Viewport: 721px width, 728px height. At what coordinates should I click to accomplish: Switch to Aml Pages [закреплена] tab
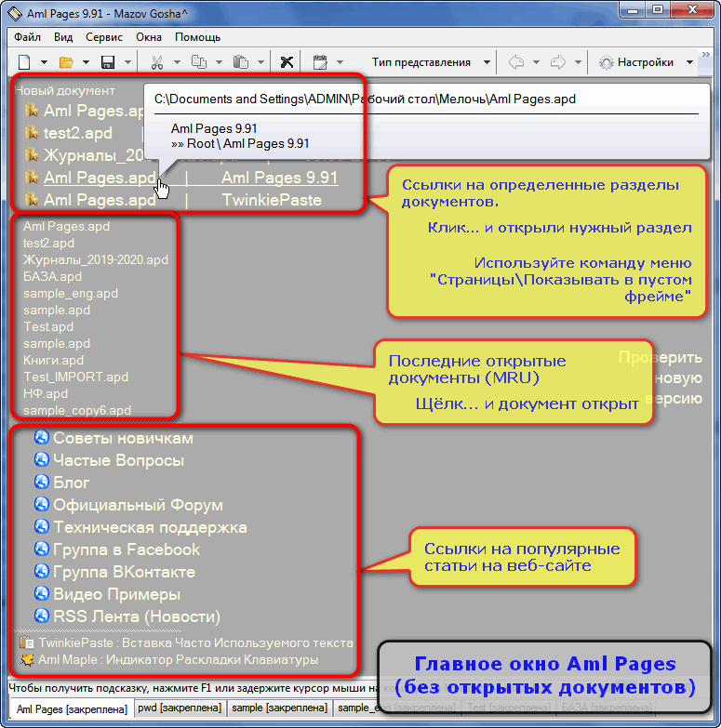click(x=72, y=709)
